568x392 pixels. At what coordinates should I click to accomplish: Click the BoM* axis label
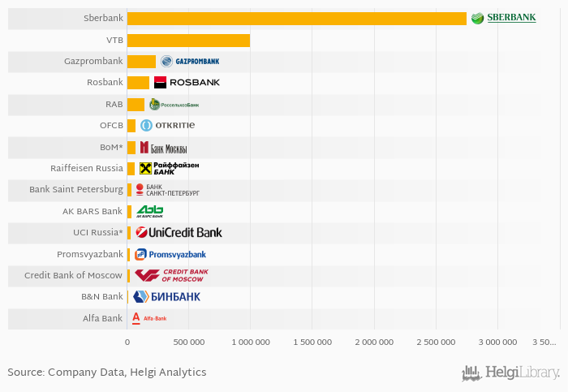click(x=111, y=147)
